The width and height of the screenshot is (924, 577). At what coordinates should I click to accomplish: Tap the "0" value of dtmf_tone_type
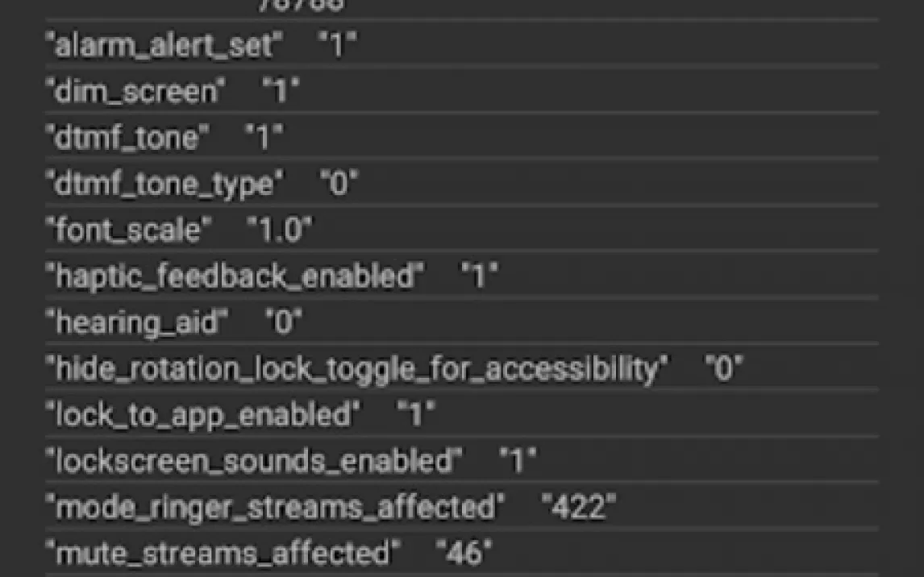(x=339, y=185)
